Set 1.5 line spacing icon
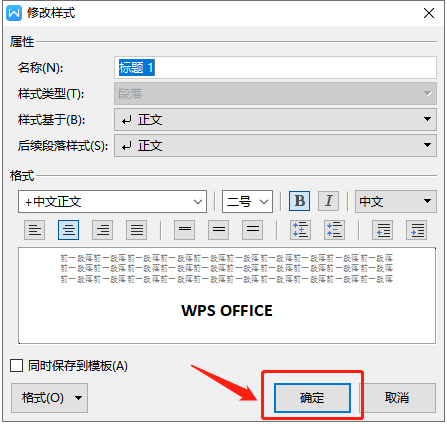This screenshot has width=447, height=424. (x=218, y=230)
